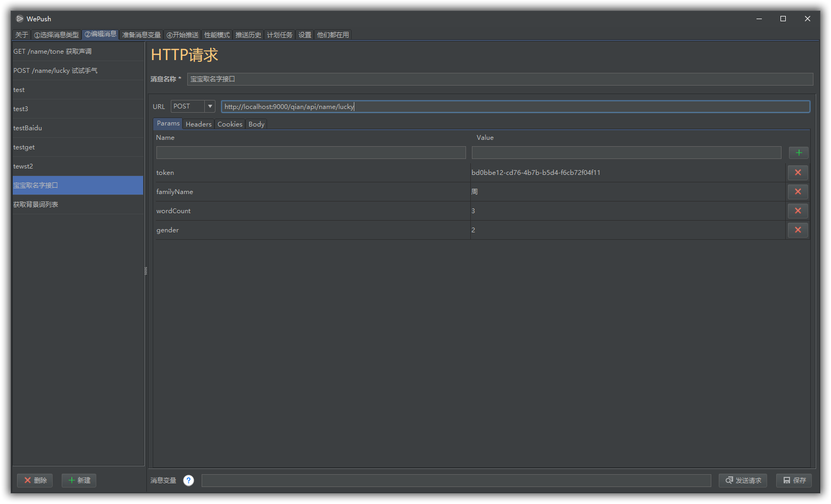Open the Body tab

(256, 124)
